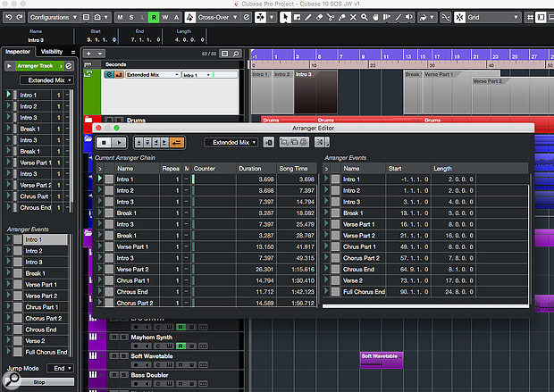Open Intro 1 dropdown on the arranger track
This screenshot has width=554, height=392.
tap(197, 75)
